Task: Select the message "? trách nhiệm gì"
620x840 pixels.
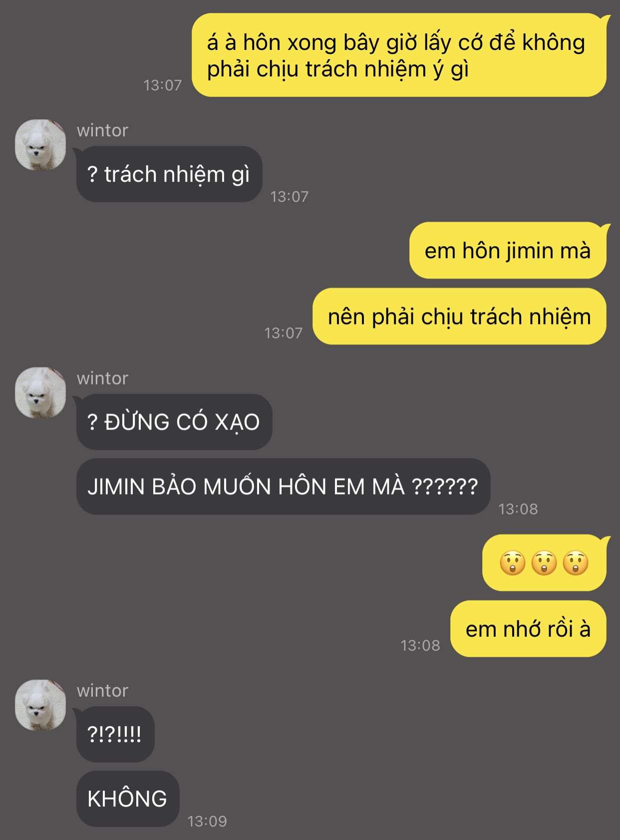Action: coord(169,174)
